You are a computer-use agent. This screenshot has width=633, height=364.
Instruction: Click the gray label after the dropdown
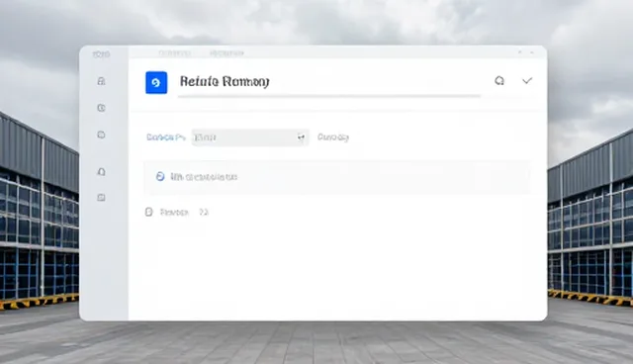(x=333, y=137)
